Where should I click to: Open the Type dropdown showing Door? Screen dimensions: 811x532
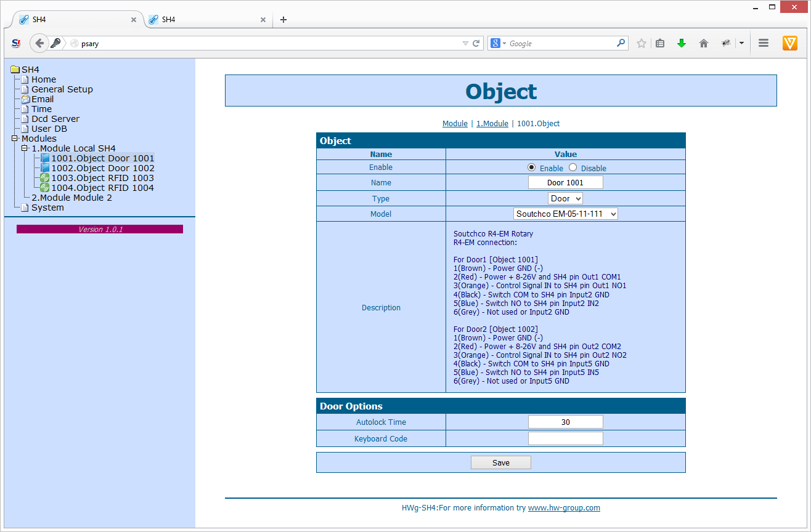coord(565,198)
